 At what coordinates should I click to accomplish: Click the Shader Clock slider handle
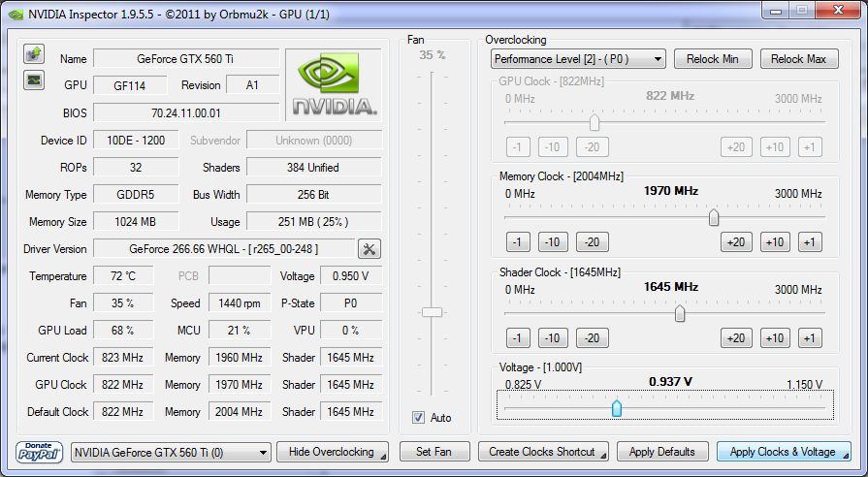(x=680, y=314)
